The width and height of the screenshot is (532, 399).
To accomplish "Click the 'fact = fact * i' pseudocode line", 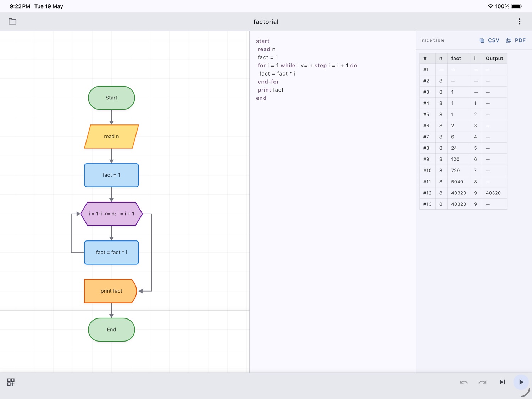I will coord(277,74).
